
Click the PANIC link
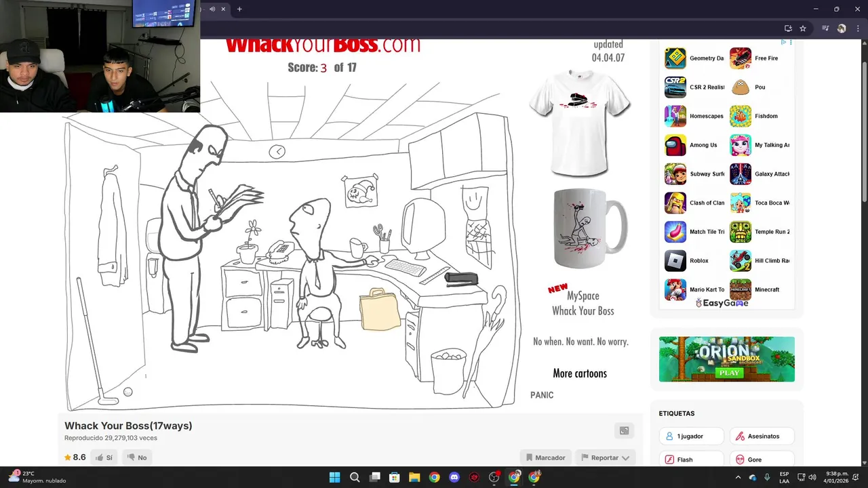pyautogui.click(x=542, y=395)
